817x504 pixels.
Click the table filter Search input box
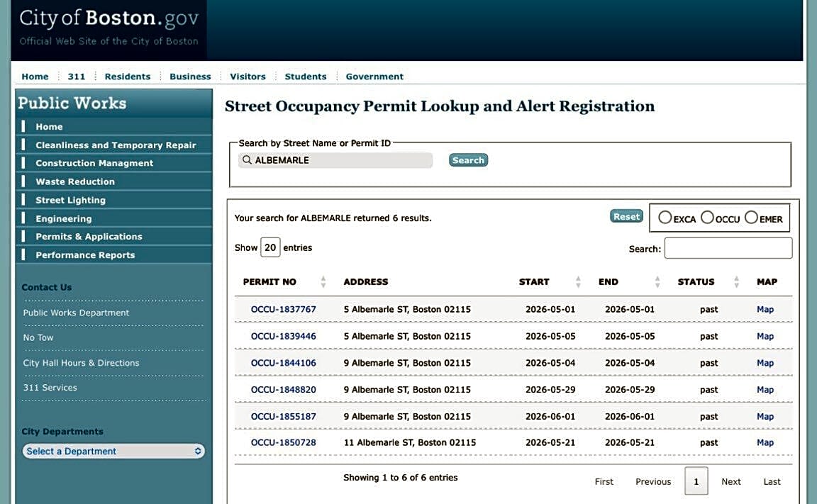point(728,248)
